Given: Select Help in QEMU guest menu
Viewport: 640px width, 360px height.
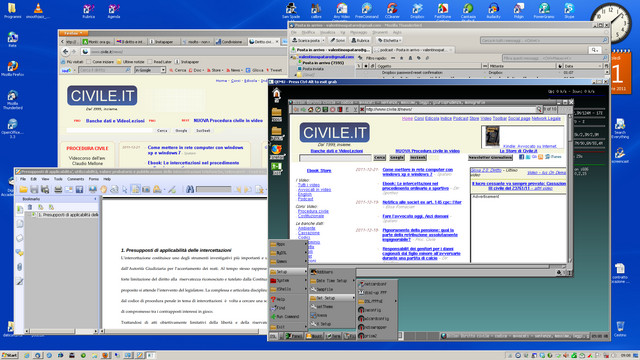Looking at the screenshot, I should click(x=288, y=299).
